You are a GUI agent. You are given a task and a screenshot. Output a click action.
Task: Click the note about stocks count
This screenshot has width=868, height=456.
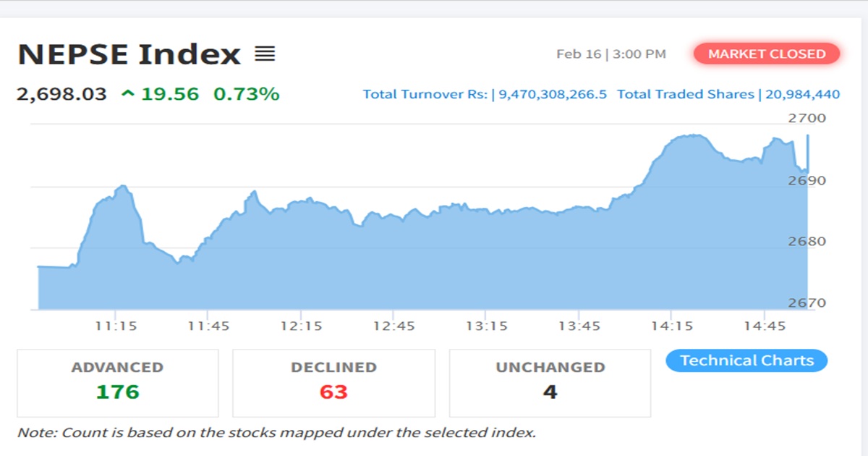(x=277, y=433)
